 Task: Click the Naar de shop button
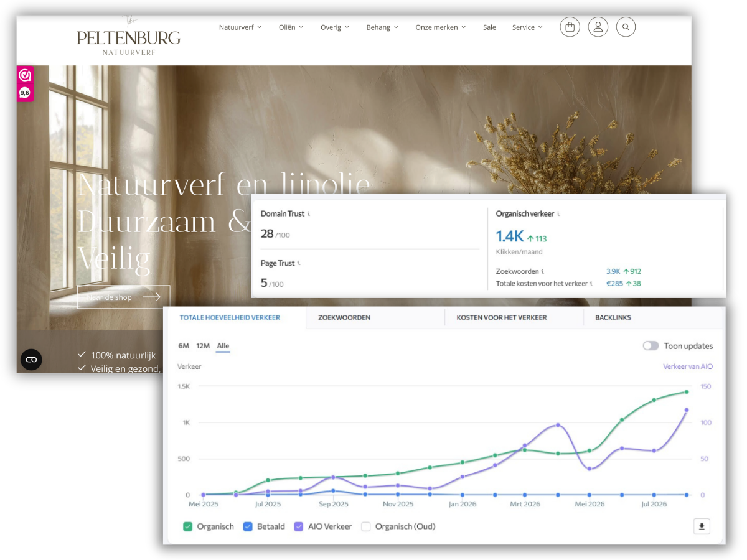[x=123, y=297]
